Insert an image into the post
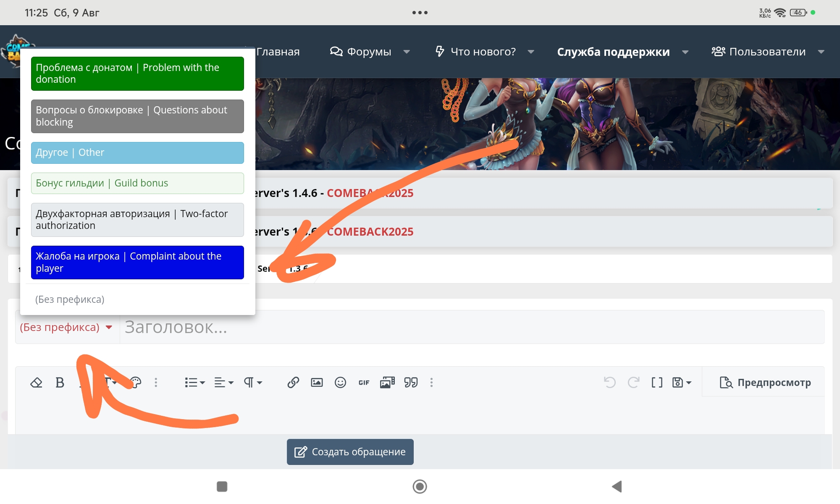 coord(317,382)
